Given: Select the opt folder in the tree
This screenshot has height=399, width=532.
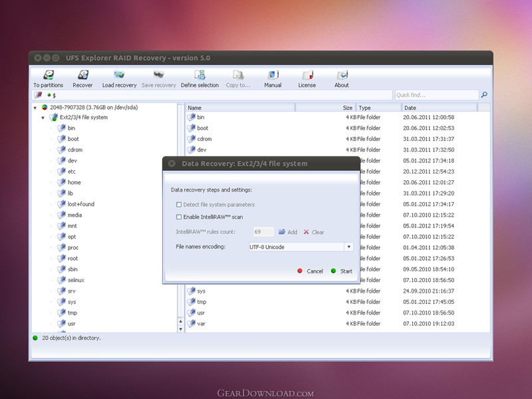Looking at the screenshot, I should 72,237.
